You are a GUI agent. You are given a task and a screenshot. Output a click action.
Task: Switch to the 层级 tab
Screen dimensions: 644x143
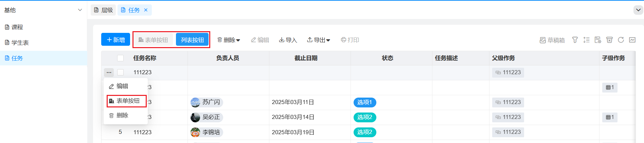103,10
